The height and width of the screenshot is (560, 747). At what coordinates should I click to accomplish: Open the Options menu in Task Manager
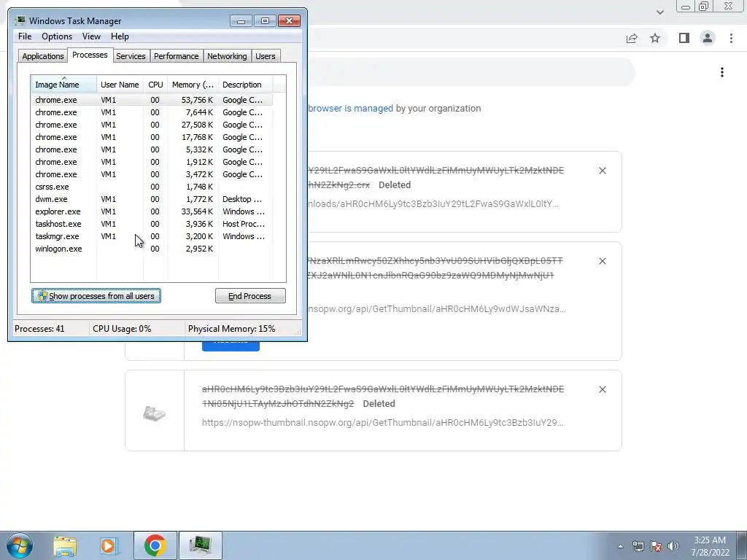click(x=57, y=36)
